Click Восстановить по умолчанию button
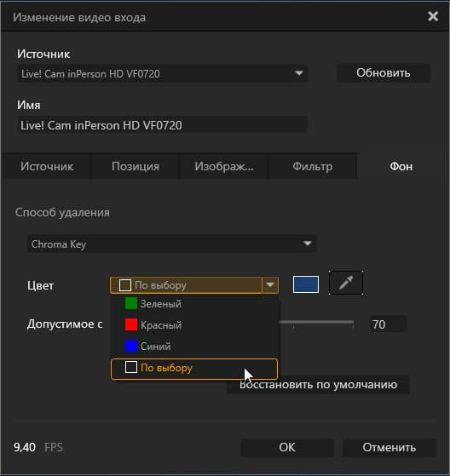The image size is (450, 476). click(318, 385)
